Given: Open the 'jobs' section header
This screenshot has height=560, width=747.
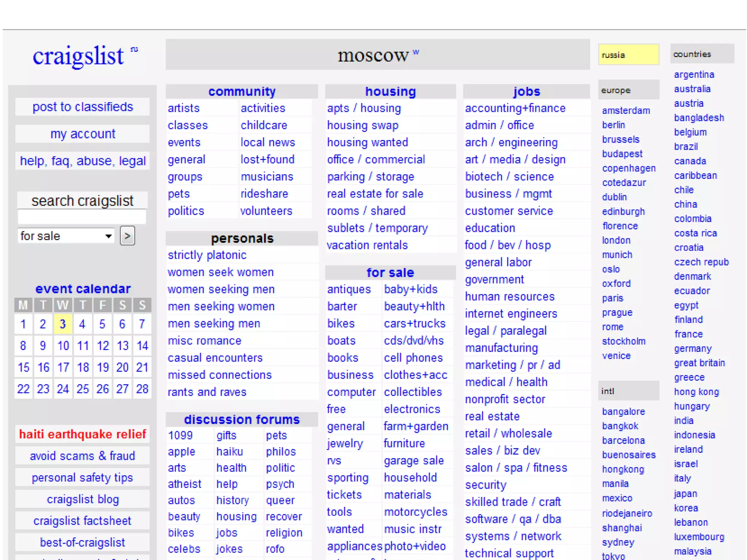Looking at the screenshot, I should 526,92.
